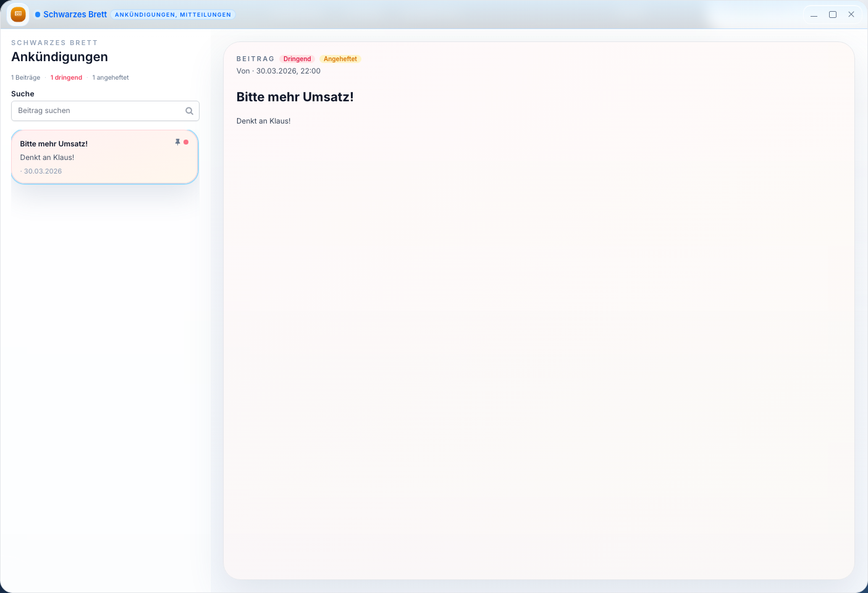Click the search magnifier icon
Screen dimensions: 868x593
[189, 111]
